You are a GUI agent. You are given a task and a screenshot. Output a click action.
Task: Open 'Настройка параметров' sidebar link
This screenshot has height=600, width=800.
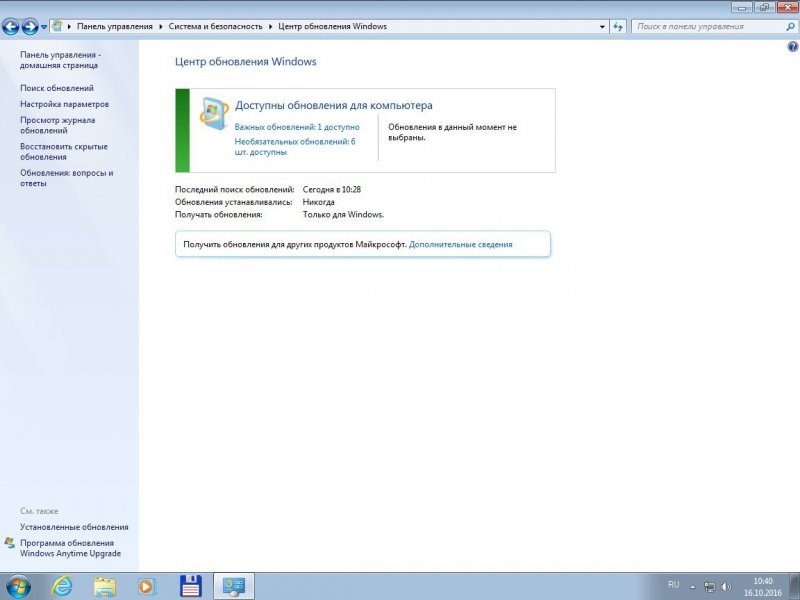64,104
